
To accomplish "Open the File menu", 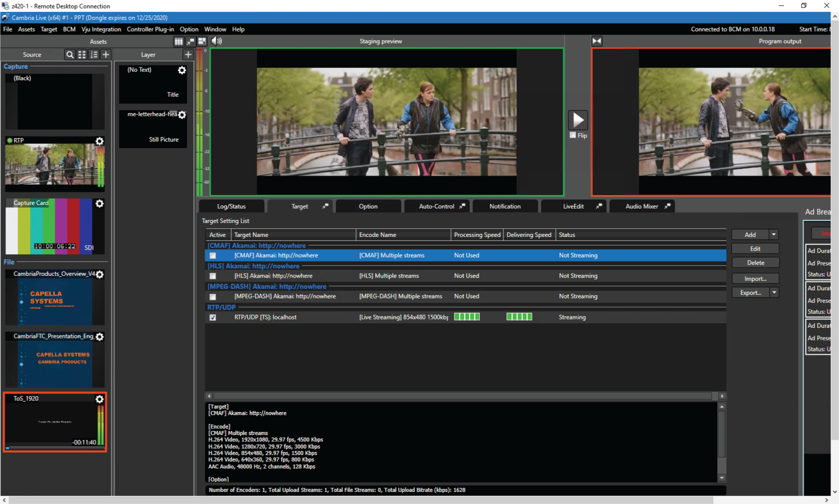I will click(7, 29).
